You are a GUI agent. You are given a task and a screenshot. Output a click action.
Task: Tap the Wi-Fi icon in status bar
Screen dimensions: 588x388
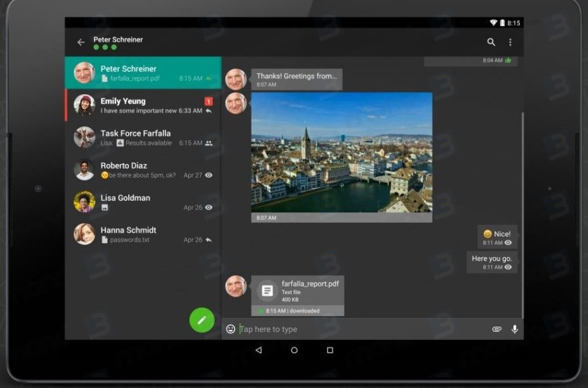pos(493,23)
